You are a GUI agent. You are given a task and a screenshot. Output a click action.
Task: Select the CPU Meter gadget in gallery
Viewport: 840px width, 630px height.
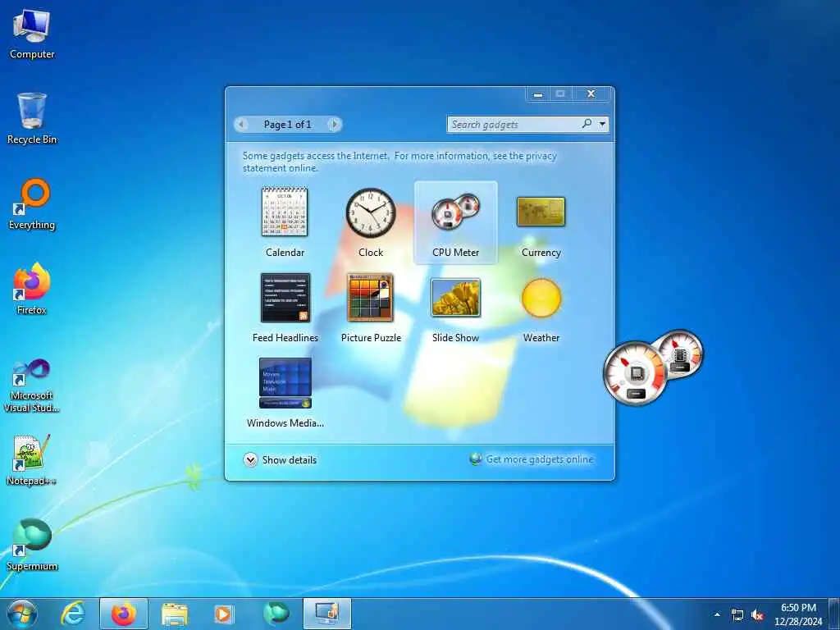point(456,223)
